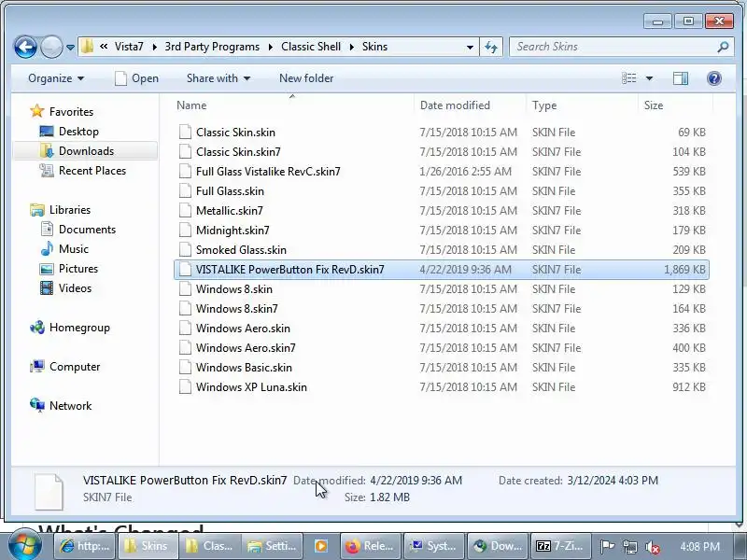
Task: Select the Windows Basic.skin file icon
Action: coord(185,367)
